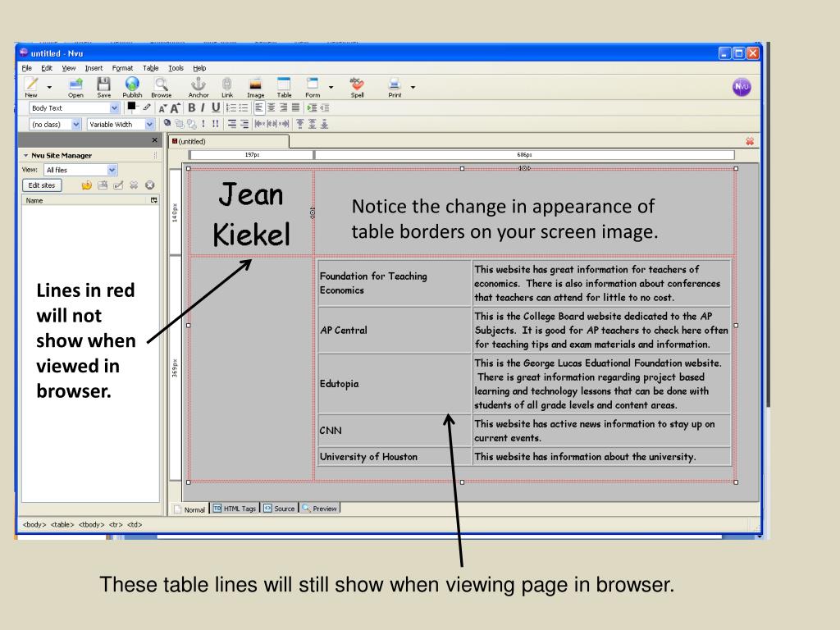Increase font size with large A icon

(x=175, y=108)
